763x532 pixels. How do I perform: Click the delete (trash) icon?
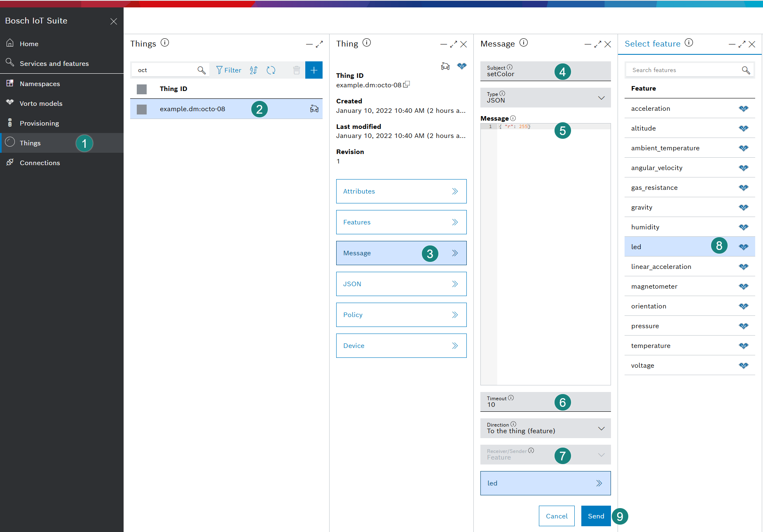(x=296, y=70)
